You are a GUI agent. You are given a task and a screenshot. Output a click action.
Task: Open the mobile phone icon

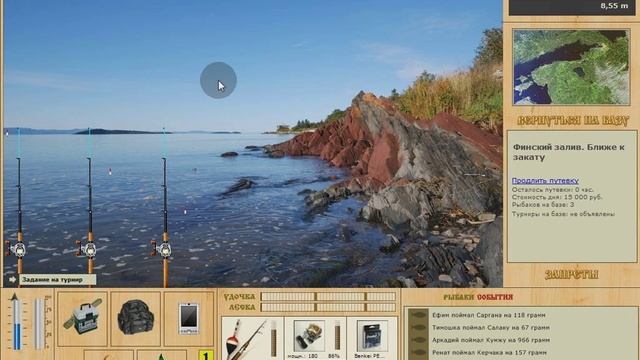click(189, 319)
